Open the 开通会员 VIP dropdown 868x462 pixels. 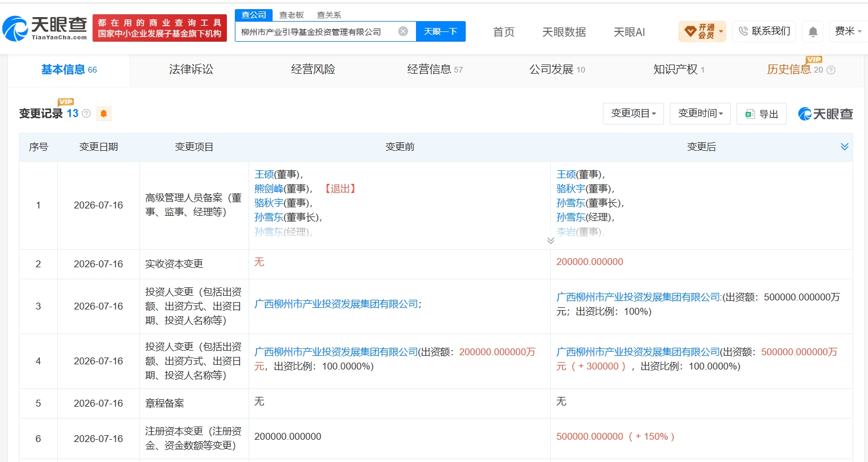point(702,31)
